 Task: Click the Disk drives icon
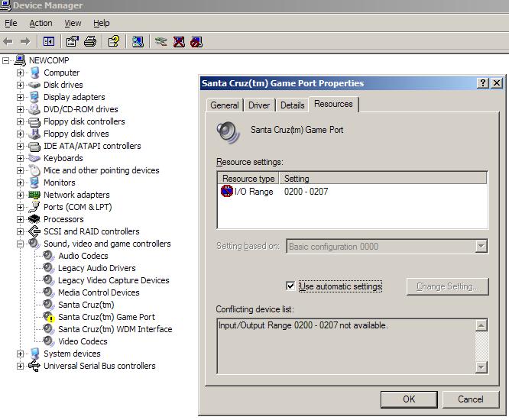(x=34, y=85)
